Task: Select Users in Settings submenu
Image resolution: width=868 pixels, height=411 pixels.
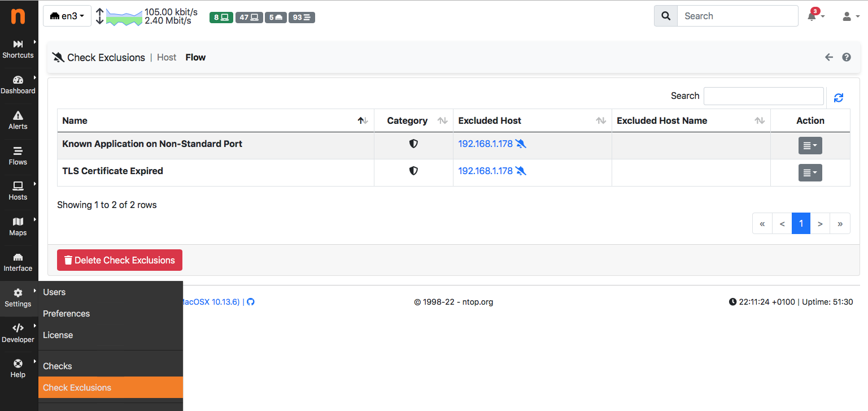Action: point(111,292)
